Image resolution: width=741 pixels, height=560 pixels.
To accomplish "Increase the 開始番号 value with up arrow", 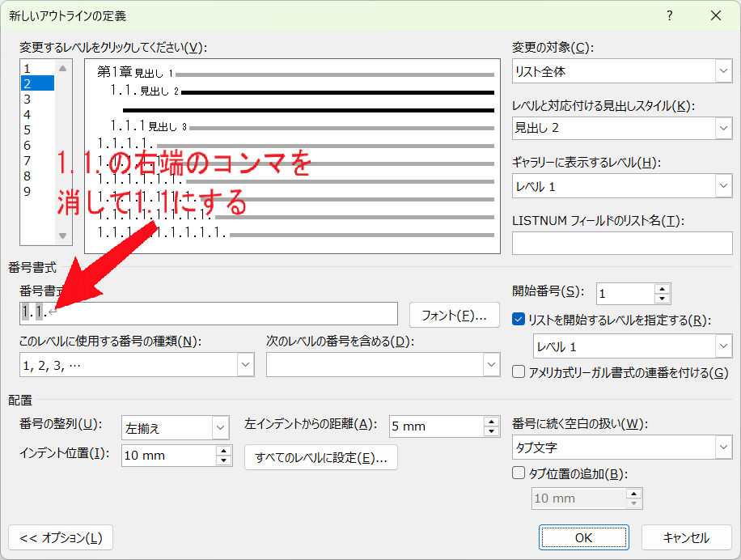I will coord(662,289).
